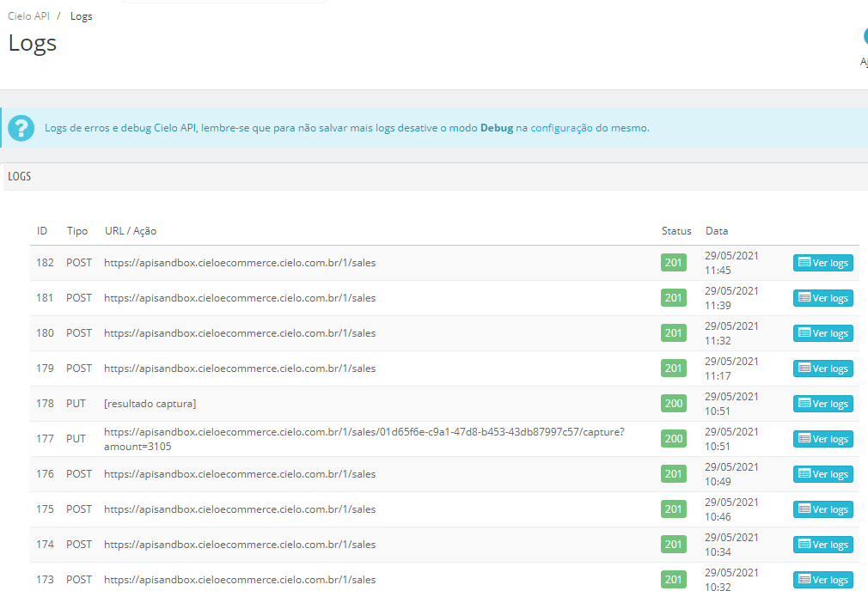Open Ver logs for log 180

[x=822, y=333]
